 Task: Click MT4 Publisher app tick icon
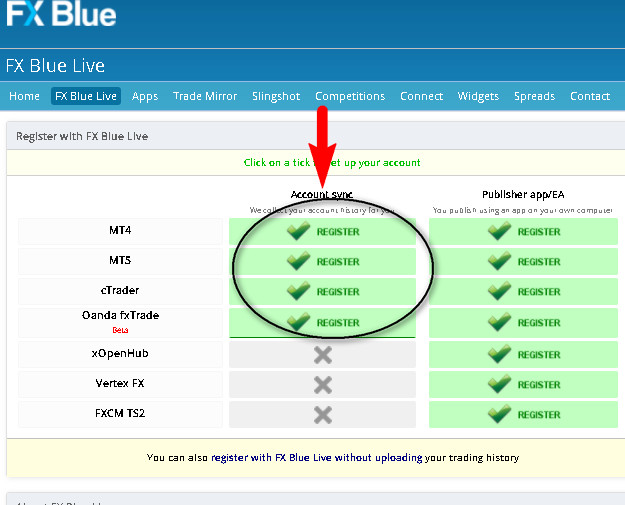click(499, 231)
